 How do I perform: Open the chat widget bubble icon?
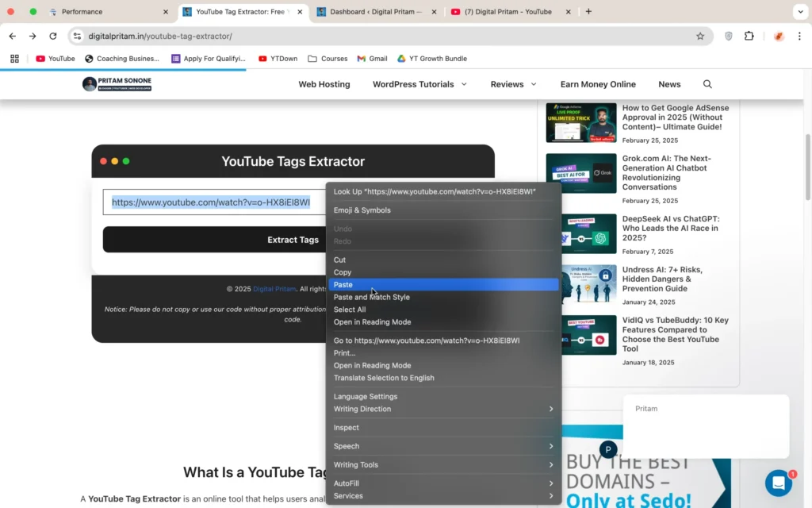(779, 483)
